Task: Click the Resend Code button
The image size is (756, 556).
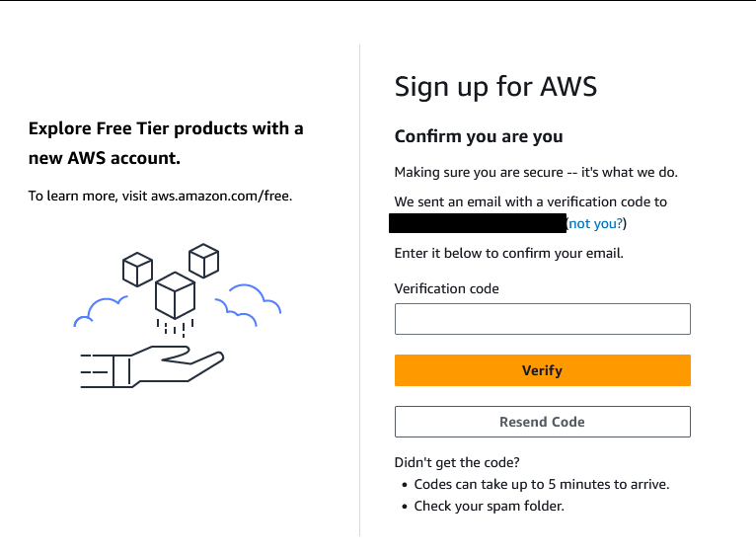Action: [x=543, y=422]
